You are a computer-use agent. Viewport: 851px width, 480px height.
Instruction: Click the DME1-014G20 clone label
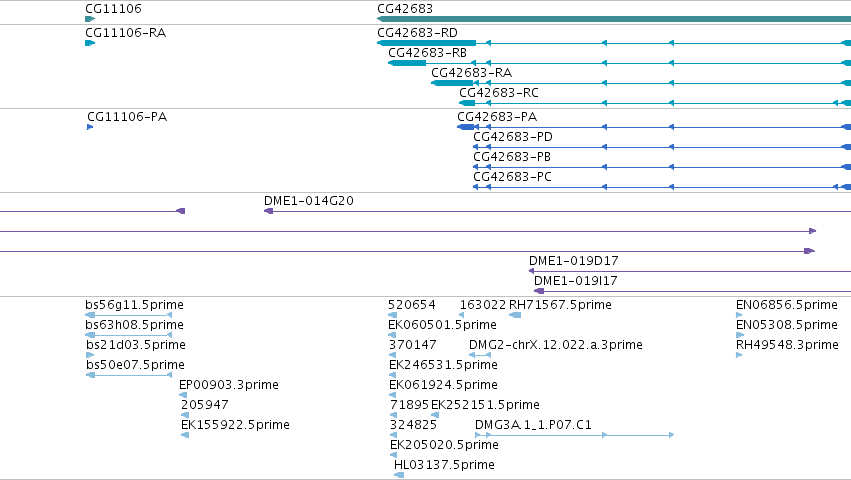point(309,201)
